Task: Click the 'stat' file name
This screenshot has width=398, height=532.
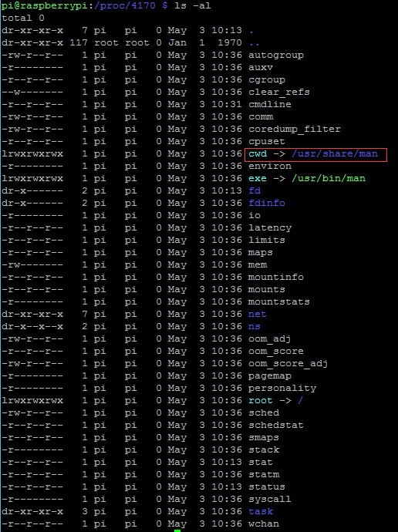Action: (x=261, y=462)
